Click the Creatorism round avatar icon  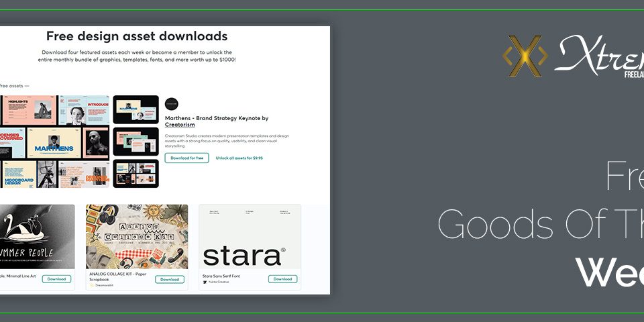coord(172,104)
